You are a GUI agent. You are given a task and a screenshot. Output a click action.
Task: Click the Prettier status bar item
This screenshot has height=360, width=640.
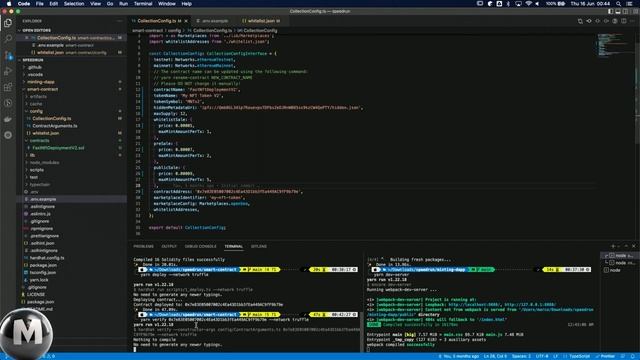tap(605, 356)
